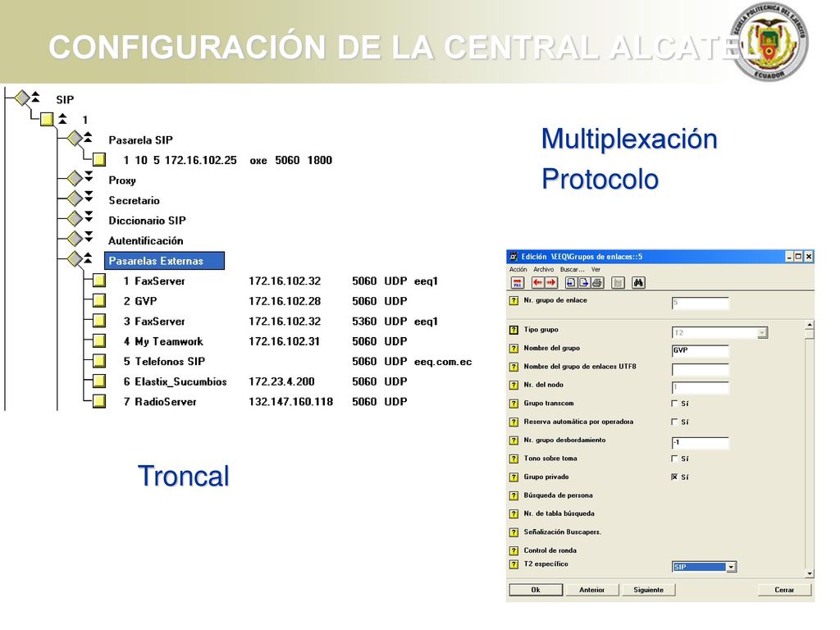Open help for Nombre del grupo de enlaces UTF8
The height and width of the screenshot is (630, 840).
[x=514, y=367]
